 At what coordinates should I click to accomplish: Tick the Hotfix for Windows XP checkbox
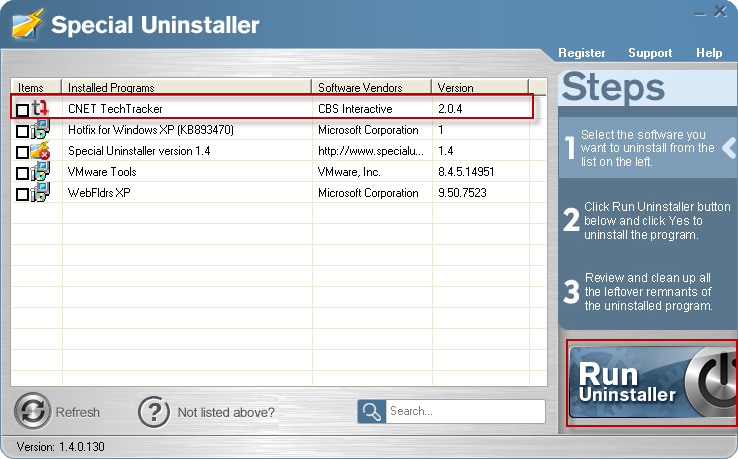pyautogui.click(x=22, y=131)
